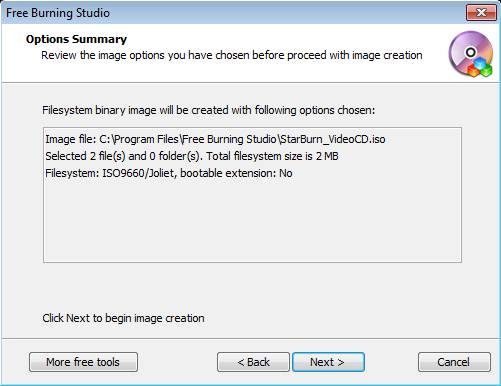
Task: Click the Options Summary heading
Action: (76, 39)
